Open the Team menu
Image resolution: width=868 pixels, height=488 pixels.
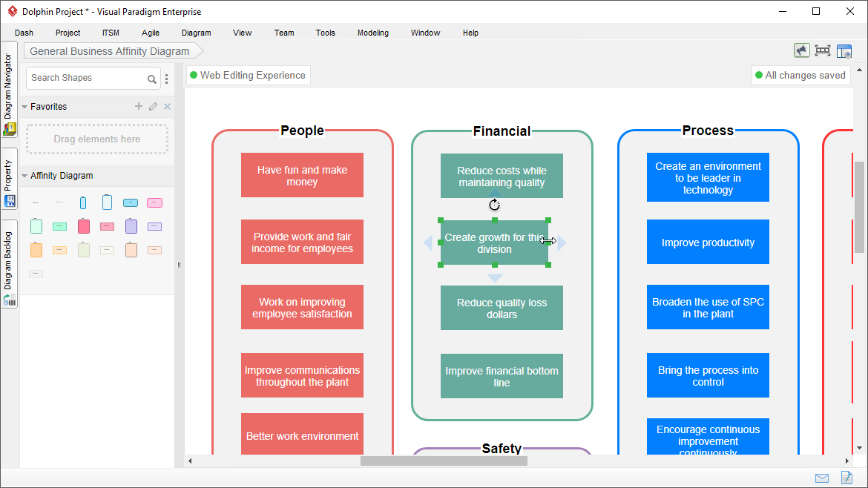[x=284, y=33]
